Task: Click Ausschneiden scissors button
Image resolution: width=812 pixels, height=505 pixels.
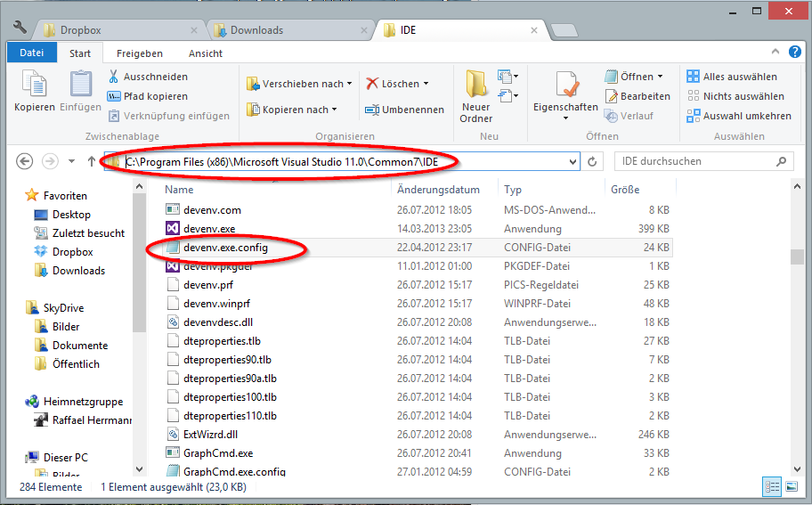Action: [x=148, y=77]
